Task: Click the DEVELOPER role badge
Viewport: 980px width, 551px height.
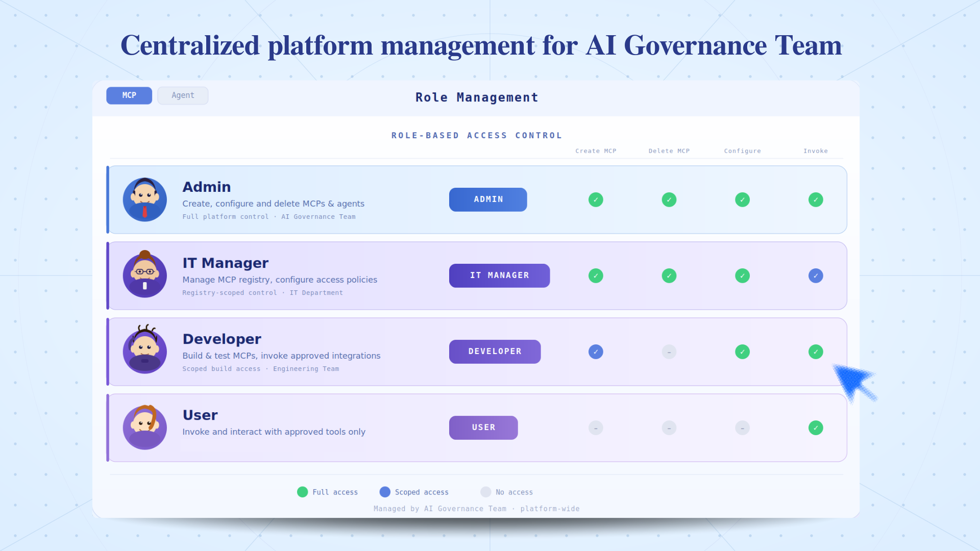Action: [495, 352]
